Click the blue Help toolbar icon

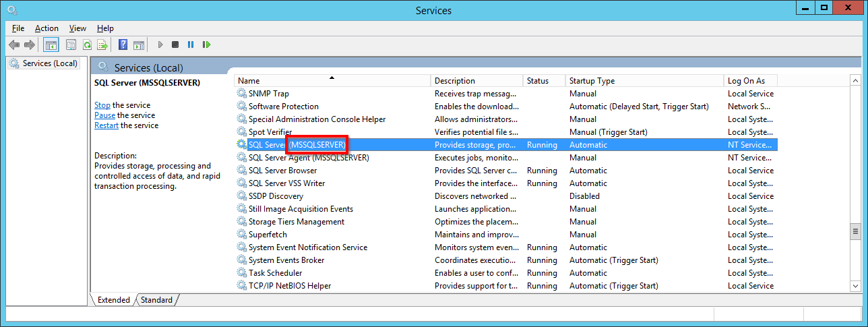123,45
